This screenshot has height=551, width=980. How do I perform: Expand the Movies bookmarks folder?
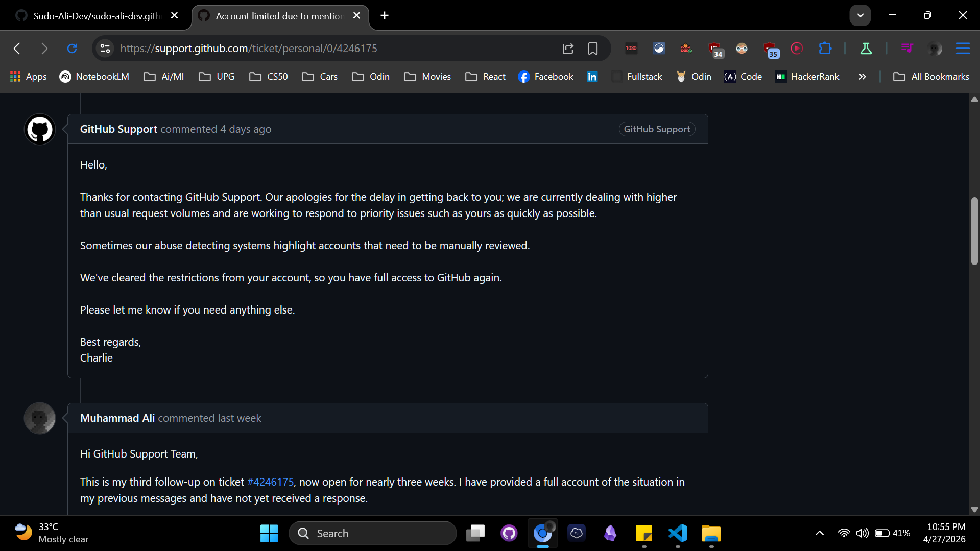pyautogui.click(x=427, y=77)
